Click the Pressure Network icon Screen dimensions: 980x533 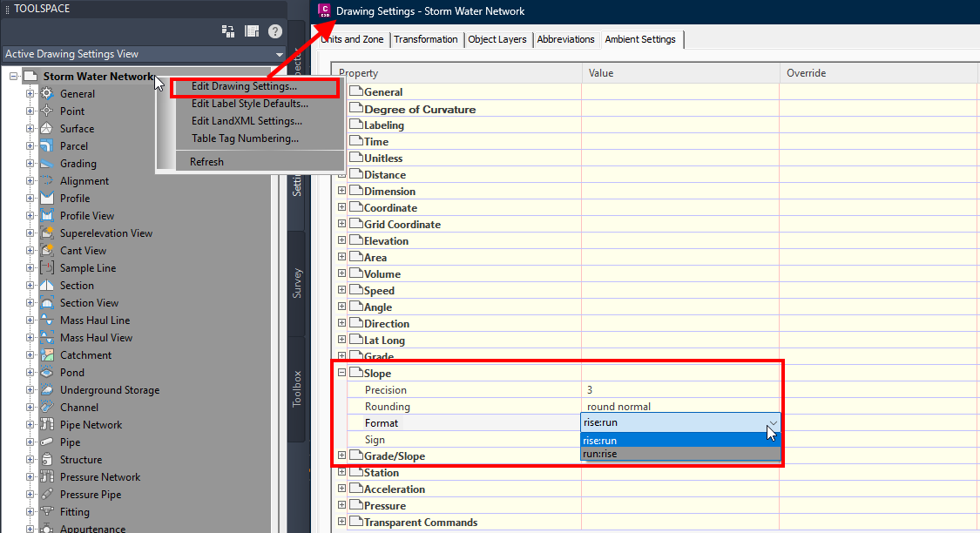[47, 476]
